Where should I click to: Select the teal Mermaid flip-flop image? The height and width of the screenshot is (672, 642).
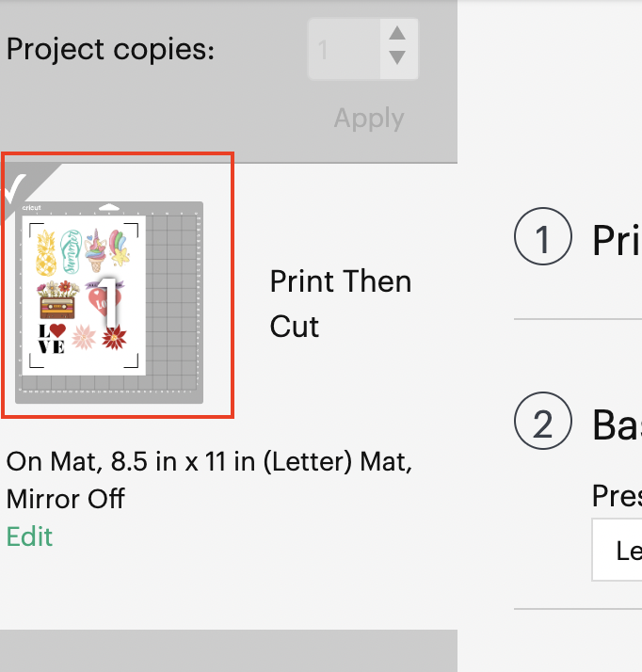[x=72, y=253]
